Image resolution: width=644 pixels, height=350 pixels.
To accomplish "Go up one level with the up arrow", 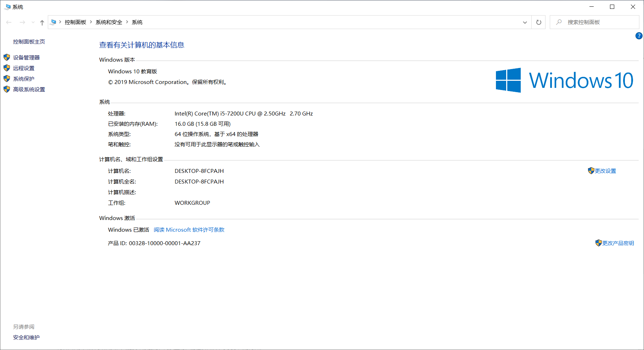I will (x=42, y=22).
